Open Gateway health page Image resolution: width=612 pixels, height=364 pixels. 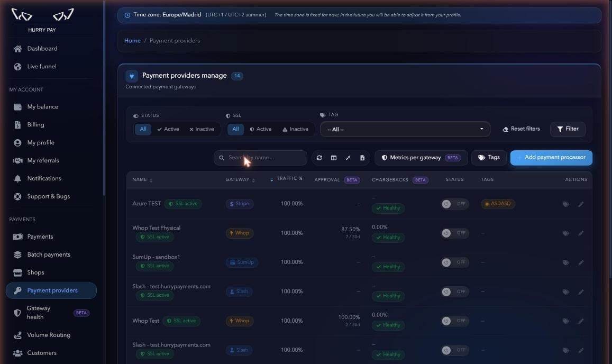(x=51, y=313)
